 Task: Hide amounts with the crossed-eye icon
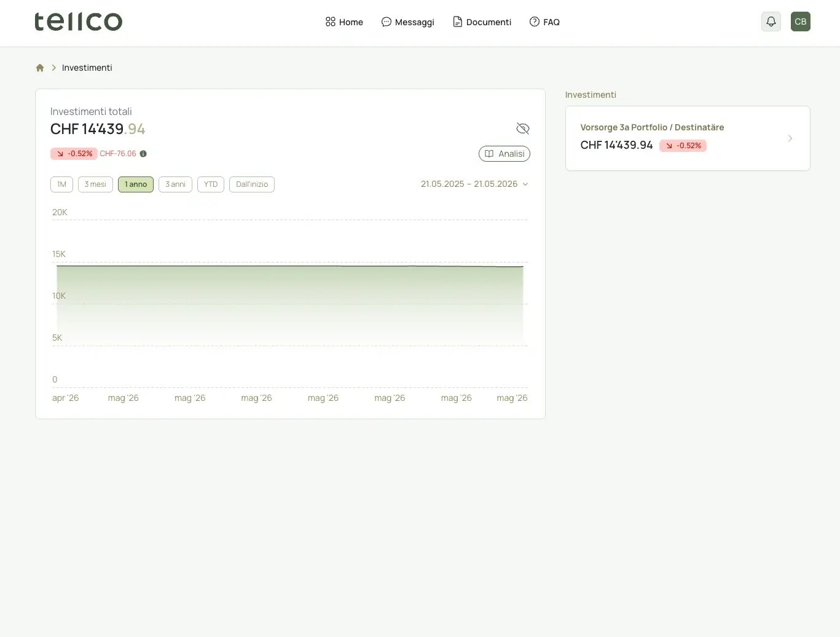(x=523, y=128)
